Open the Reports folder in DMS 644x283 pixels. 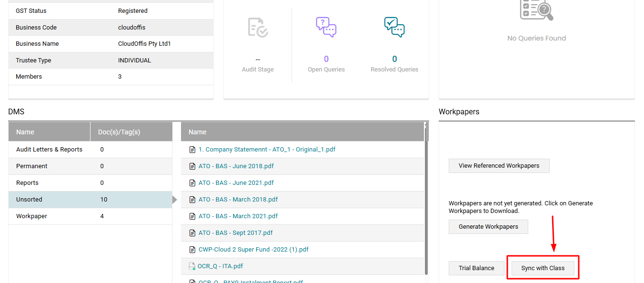point(27,183)
